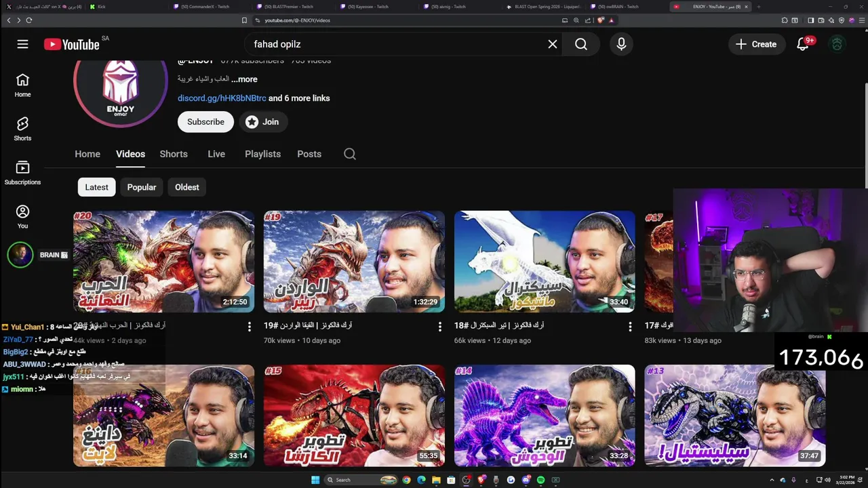
Task: Go back with the browser back arrow
Action: (x=8, y=20)
